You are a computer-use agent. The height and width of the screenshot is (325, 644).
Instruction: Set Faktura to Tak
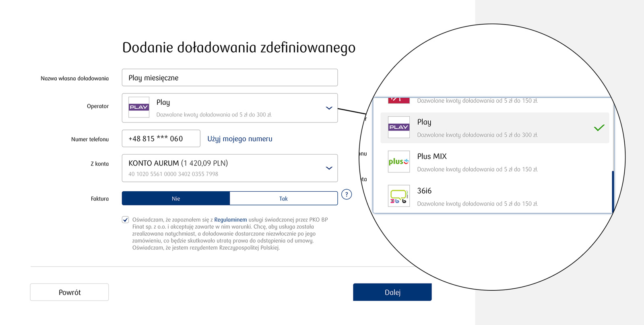tap(284, 199)
